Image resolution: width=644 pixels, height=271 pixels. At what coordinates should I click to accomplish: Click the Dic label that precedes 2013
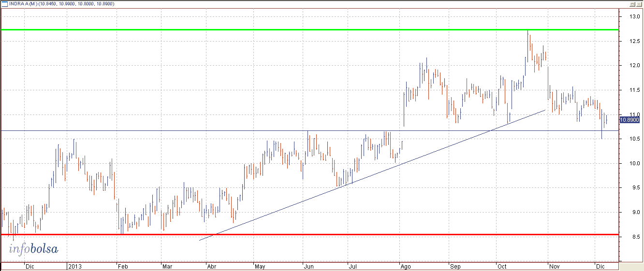coord(30,266)
